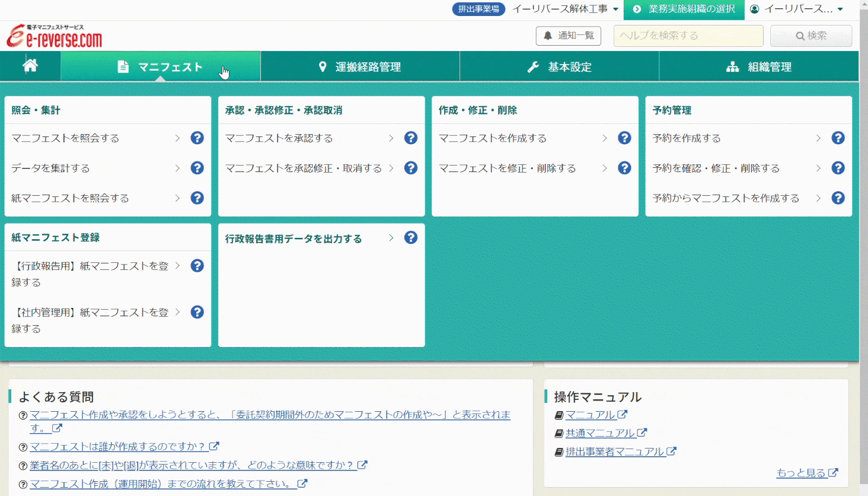Open help for 予約からマニフェストを作成する
The height and width of the screenshot is (496, 868).
838,198
